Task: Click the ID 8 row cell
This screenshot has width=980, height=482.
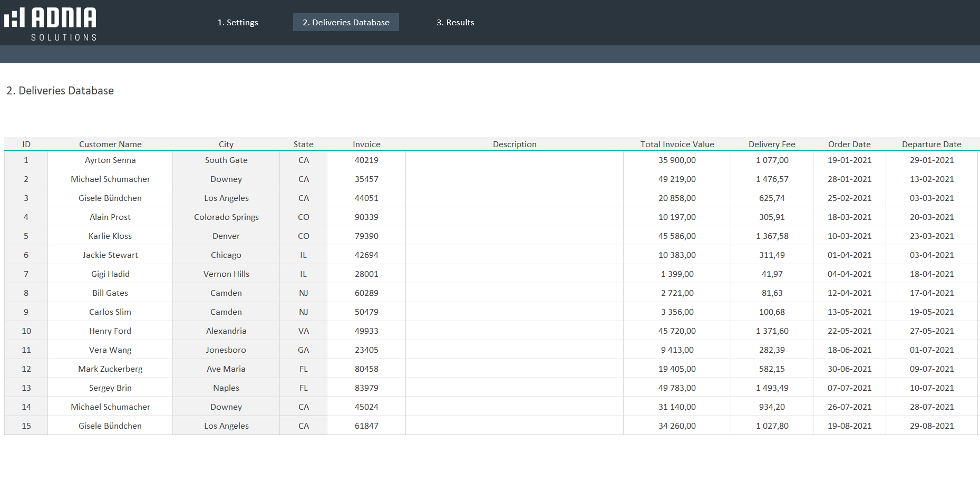Action: [26, 293]
